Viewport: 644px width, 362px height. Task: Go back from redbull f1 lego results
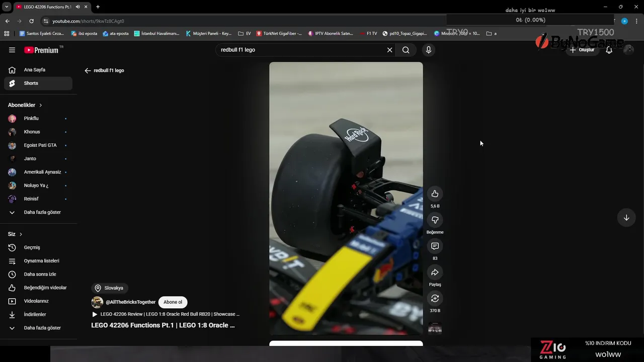[x=88, y=70]
